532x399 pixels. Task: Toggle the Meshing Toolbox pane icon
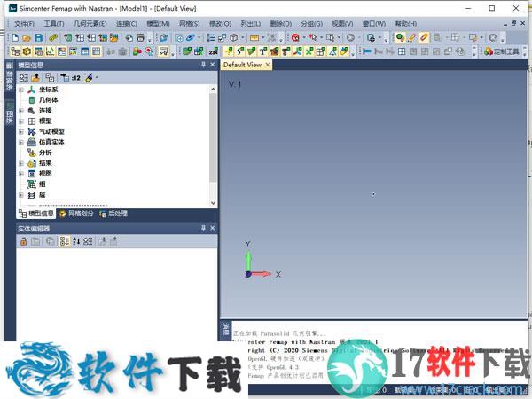pos(27,51)
